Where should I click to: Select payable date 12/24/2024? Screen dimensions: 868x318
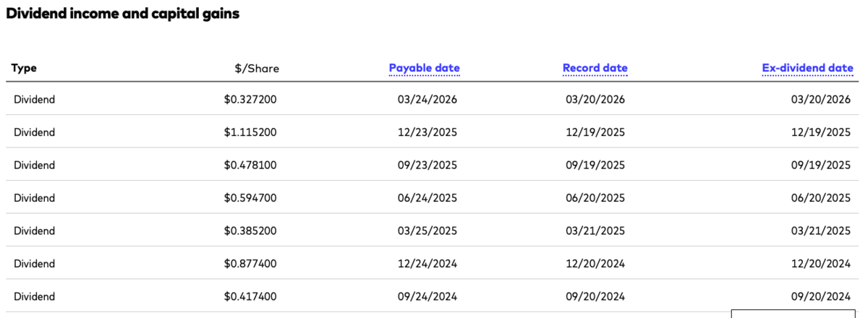[427, 264]
